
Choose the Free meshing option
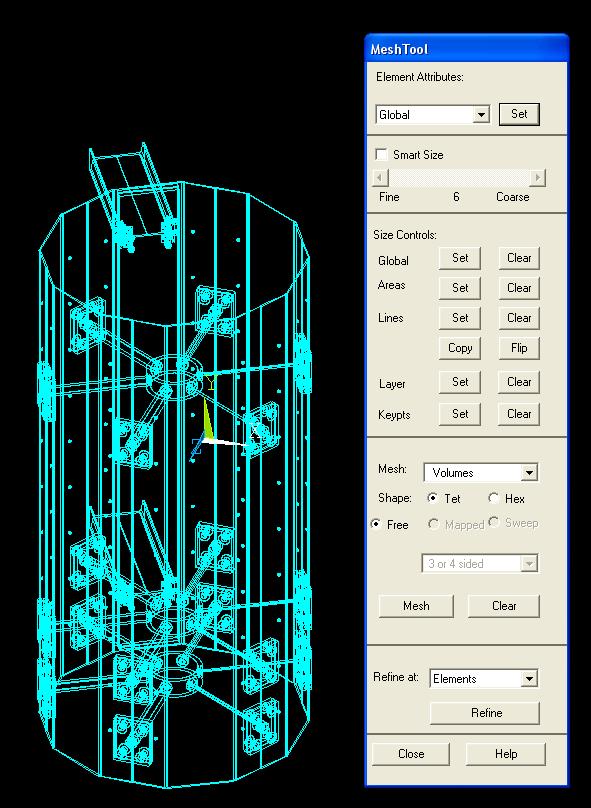pos(376,524)
